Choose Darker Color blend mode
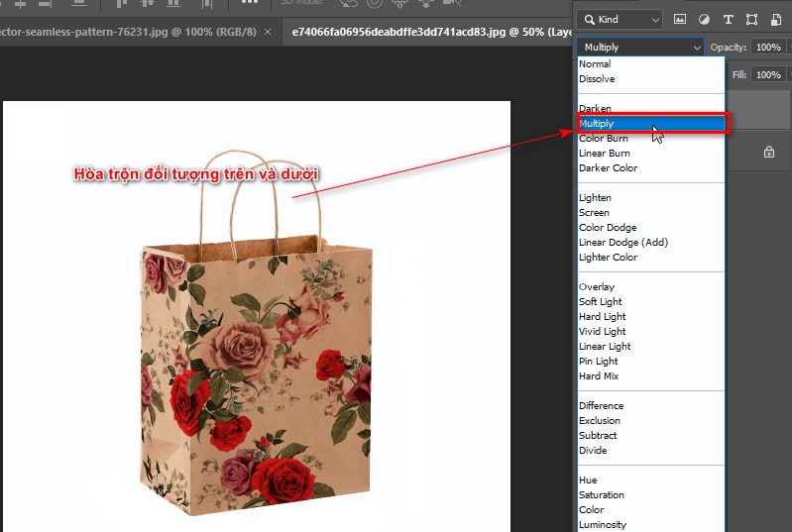The image size is (792, 532). click(651, 168)
